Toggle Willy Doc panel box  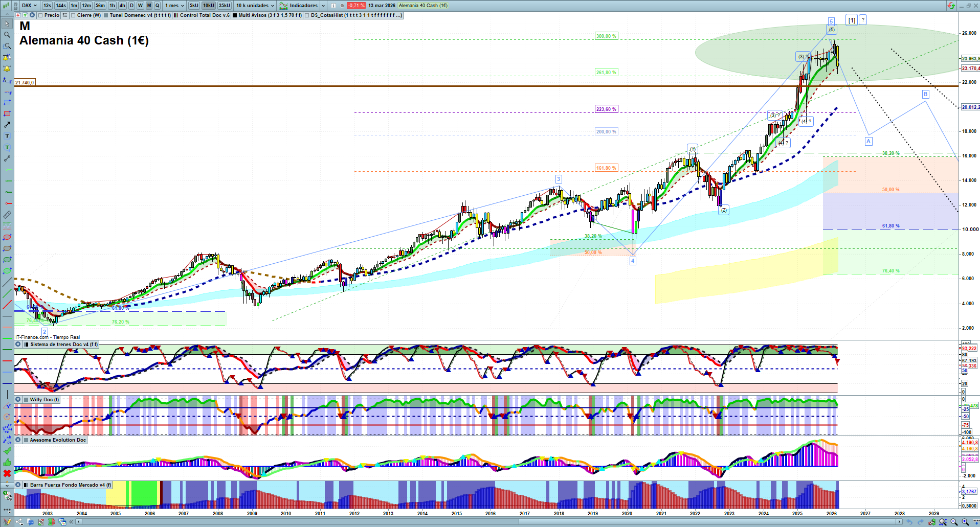26,400
